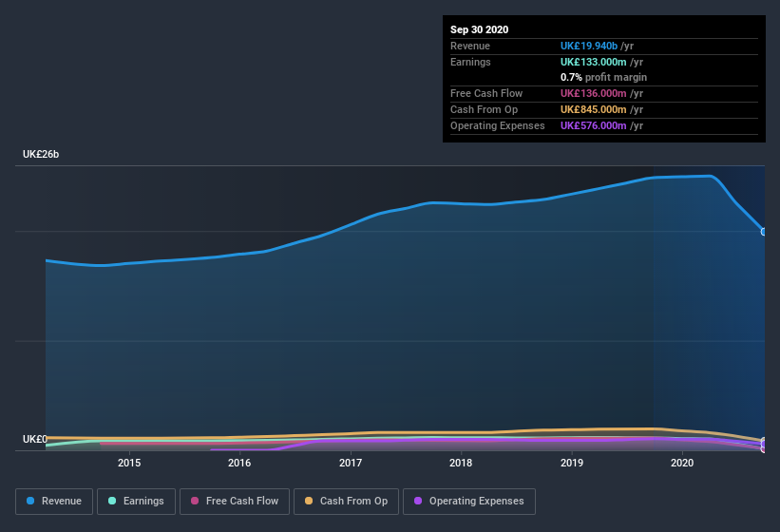Click the Earnings label in the tooltip
This screenshot has width=780, height=532.
(470, 62)
